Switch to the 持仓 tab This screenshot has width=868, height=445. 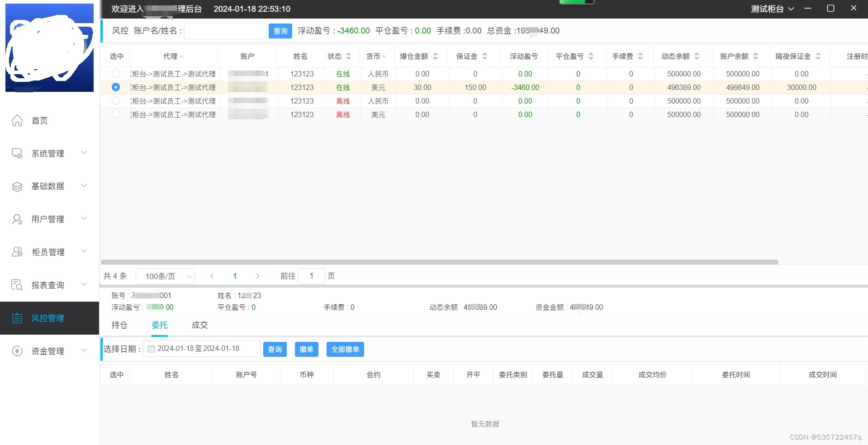[119, 325]
